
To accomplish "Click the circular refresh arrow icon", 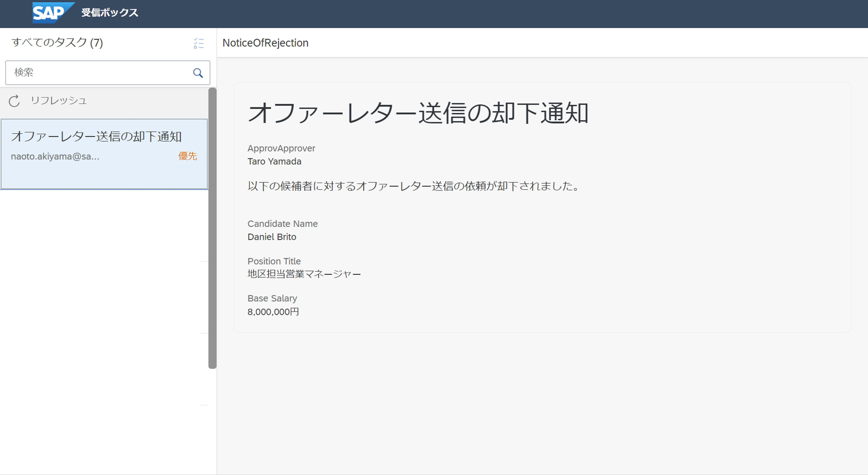I will [x=14, y=101].
